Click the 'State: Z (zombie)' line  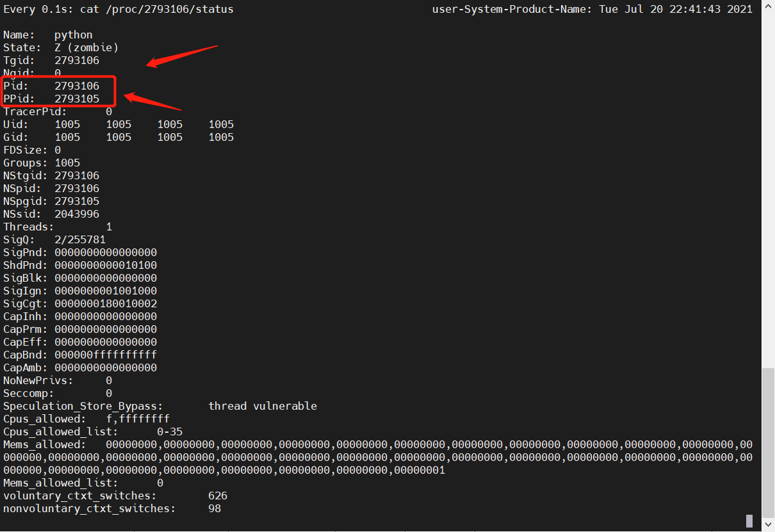coord(61,47)
